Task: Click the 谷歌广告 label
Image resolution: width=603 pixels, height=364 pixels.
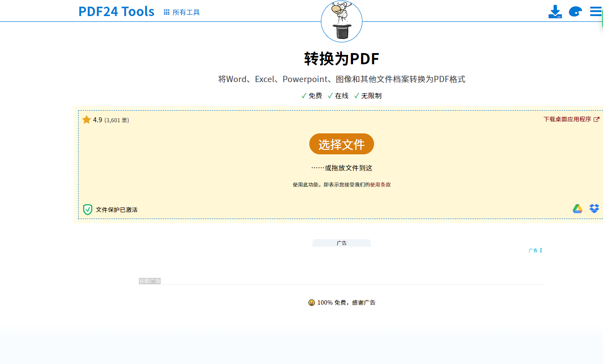Action: [150, 281]
